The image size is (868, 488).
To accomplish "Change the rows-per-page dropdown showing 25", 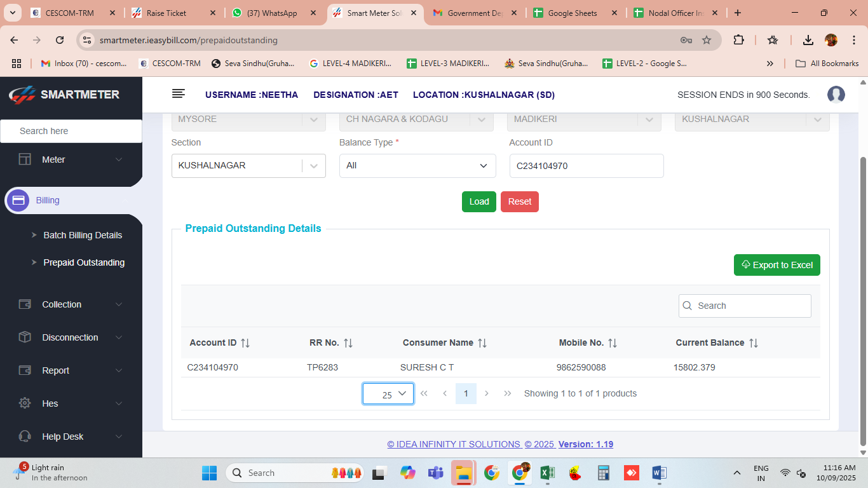I will point(388,394).
